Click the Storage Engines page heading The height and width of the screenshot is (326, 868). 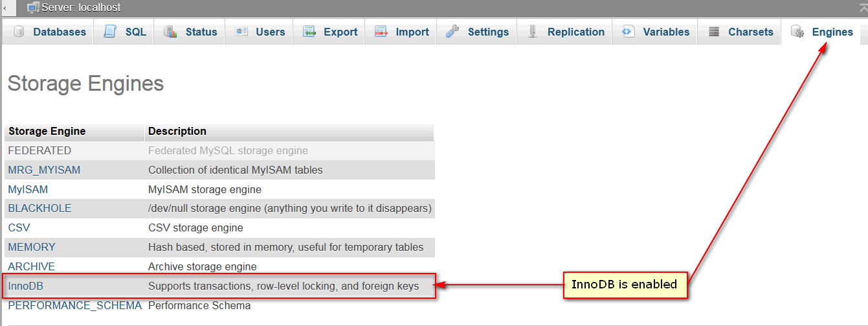pos(85,84)
